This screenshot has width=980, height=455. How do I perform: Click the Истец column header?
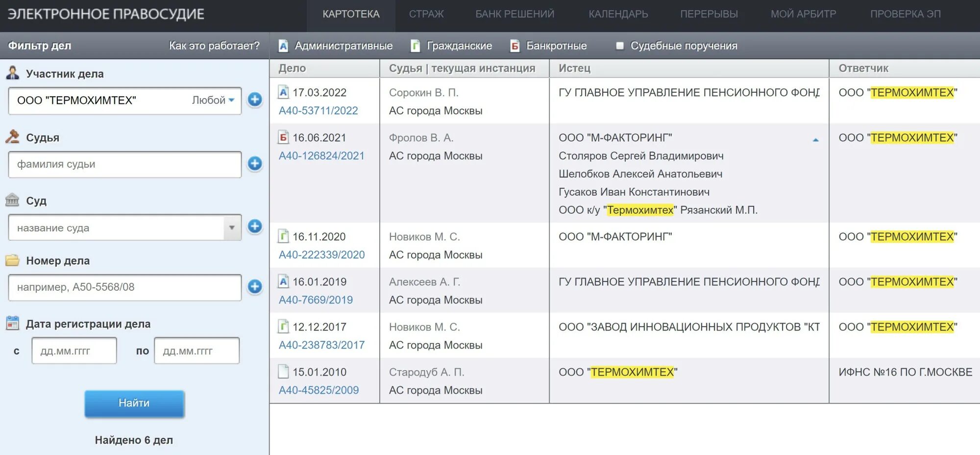click(x=689, y=68)
